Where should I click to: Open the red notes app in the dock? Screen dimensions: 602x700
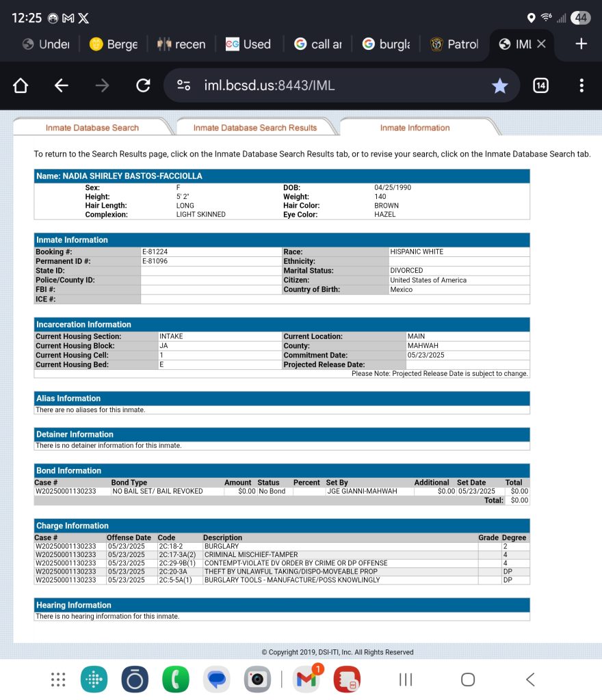point(347,679)
